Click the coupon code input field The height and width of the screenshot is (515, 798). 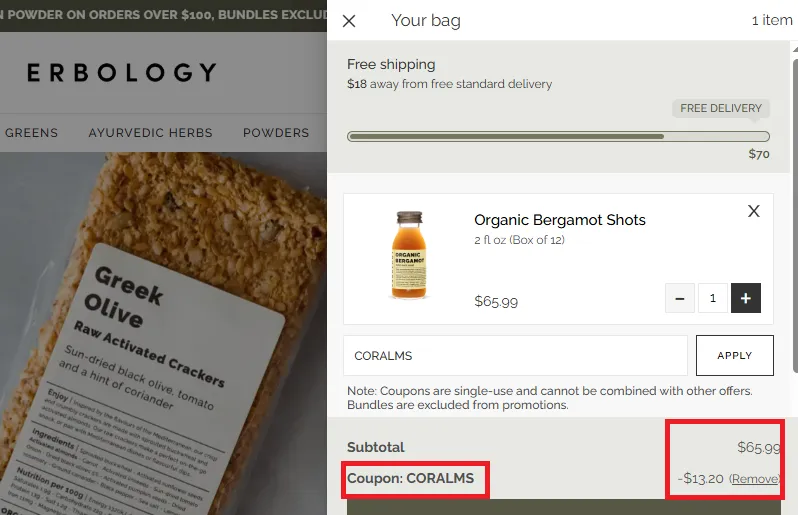click(x=516, y=355)
